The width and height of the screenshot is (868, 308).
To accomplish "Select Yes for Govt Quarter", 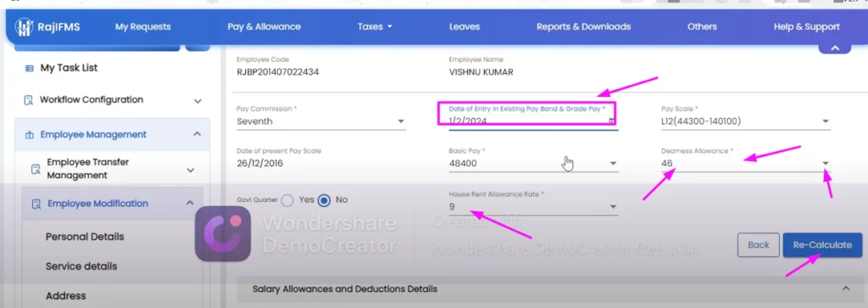I will (287, 200).
